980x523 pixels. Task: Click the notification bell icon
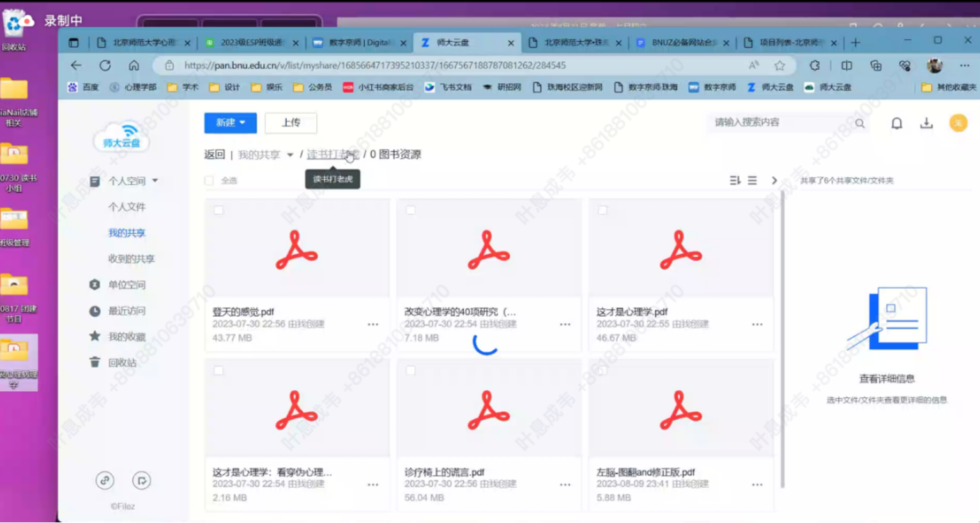tap(896, 123)
